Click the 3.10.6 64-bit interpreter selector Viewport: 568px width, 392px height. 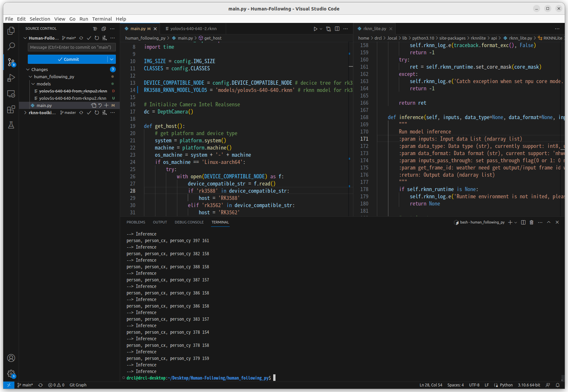pyautogui.click(x=529, y=385)
